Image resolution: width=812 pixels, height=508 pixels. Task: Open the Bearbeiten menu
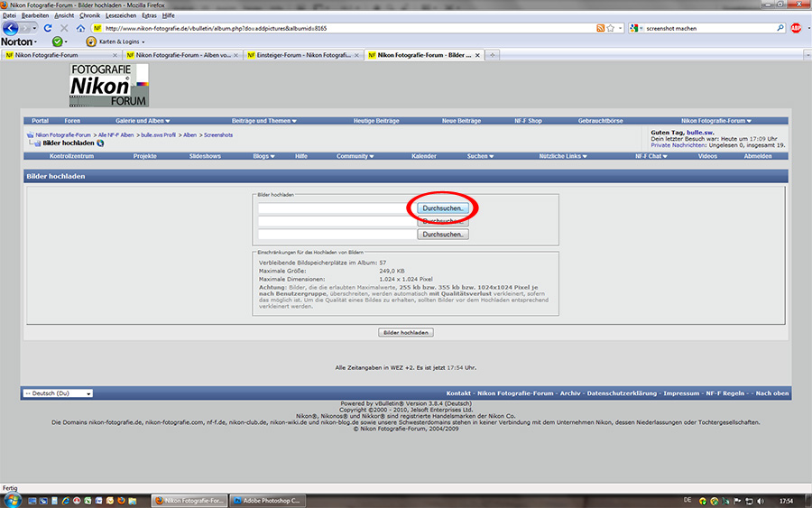click(x=34, y=15)
